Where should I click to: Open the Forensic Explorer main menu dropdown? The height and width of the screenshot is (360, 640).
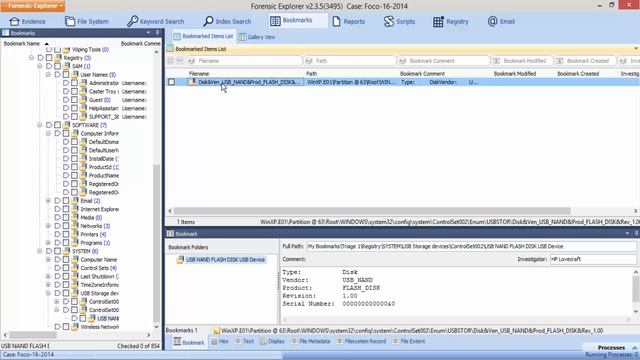[32, 6]
